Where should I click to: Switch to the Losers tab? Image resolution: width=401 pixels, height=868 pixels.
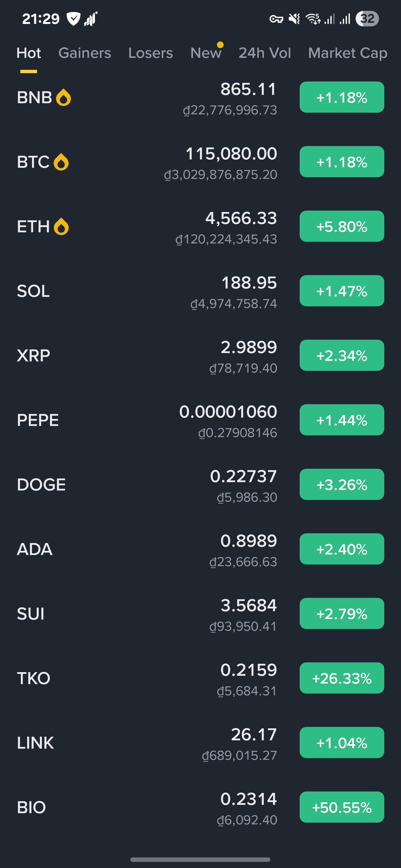coord(150,53)
